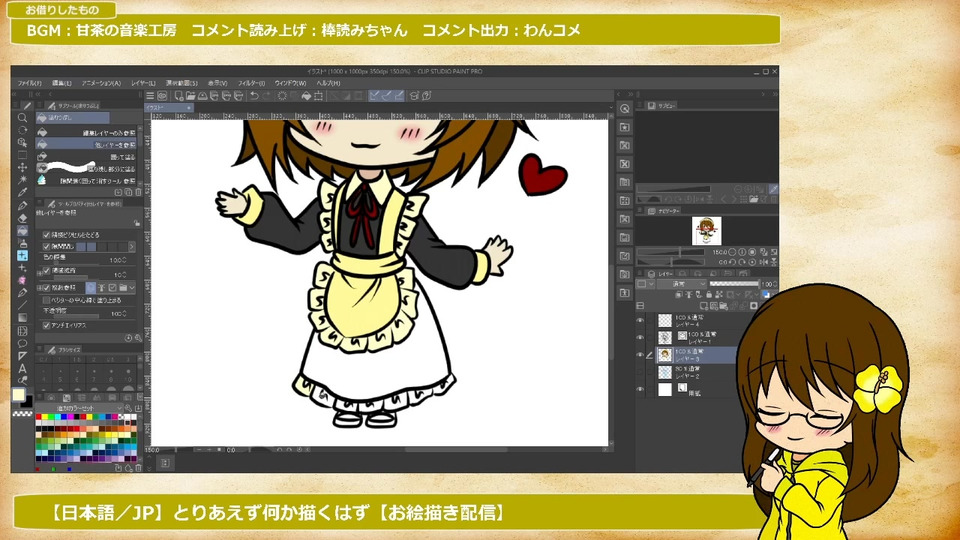The height and width of the screenshot is (540, 960).
Task: Open the color set selection dropdown
Action: click(x=80, y=408)
